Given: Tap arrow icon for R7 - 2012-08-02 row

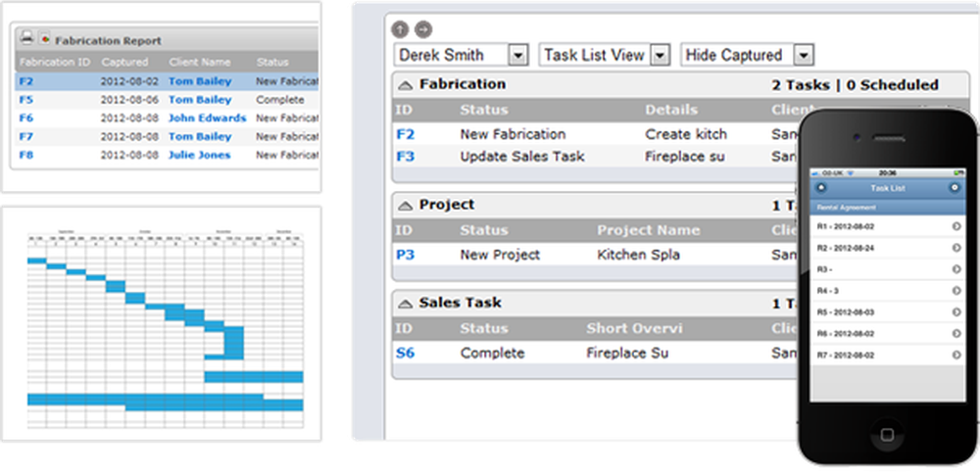Looking at the screenshot, I should tap(956, 354).
